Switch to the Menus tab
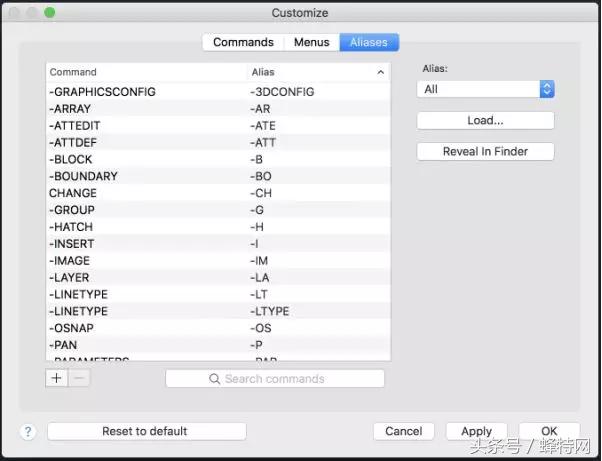 click(x=312, y=42)
